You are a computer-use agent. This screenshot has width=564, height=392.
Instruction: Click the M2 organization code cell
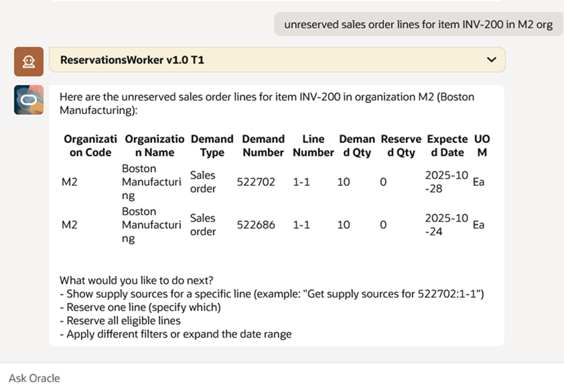[69, 182]
